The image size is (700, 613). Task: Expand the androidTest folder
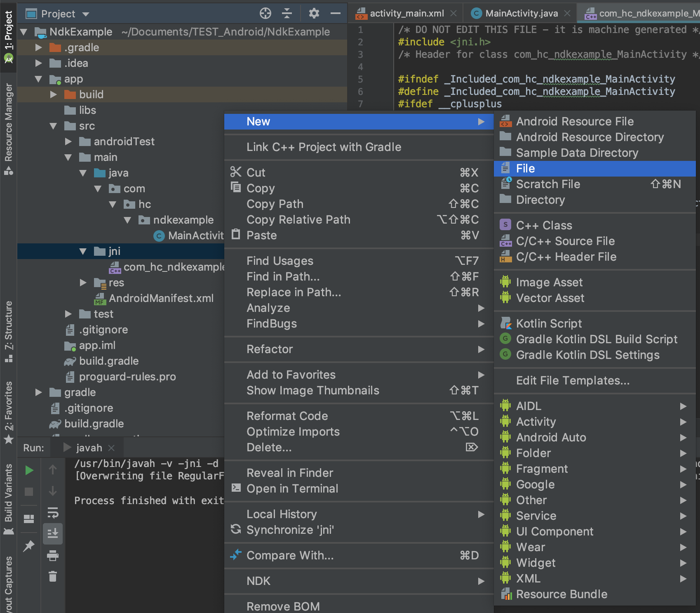pos(68,141)
